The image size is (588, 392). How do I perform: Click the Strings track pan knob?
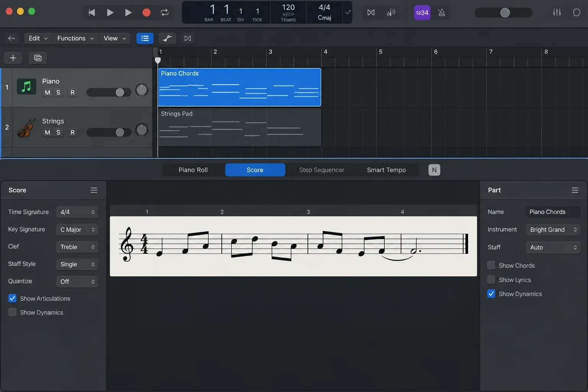pyautogui.click(x=142, y=130)
